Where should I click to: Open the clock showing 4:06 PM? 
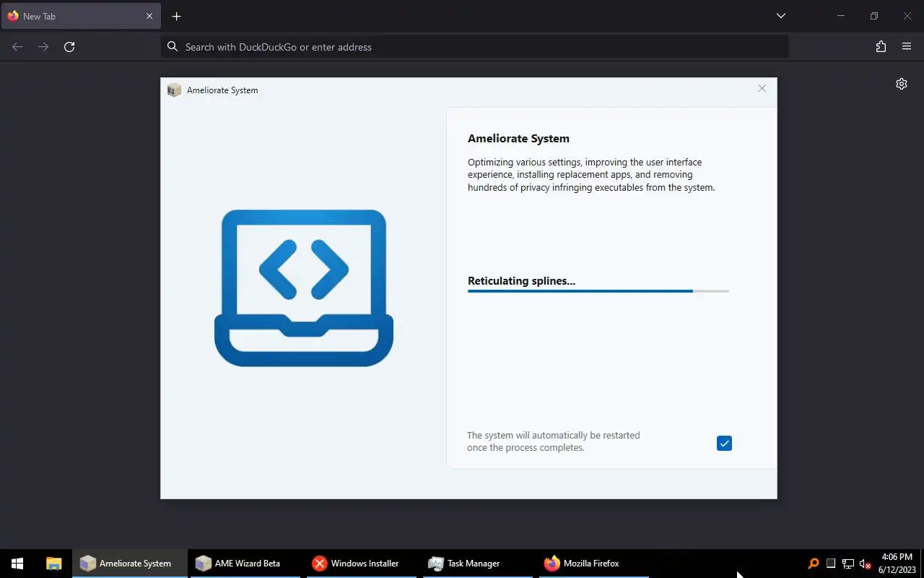pos(897,564)
